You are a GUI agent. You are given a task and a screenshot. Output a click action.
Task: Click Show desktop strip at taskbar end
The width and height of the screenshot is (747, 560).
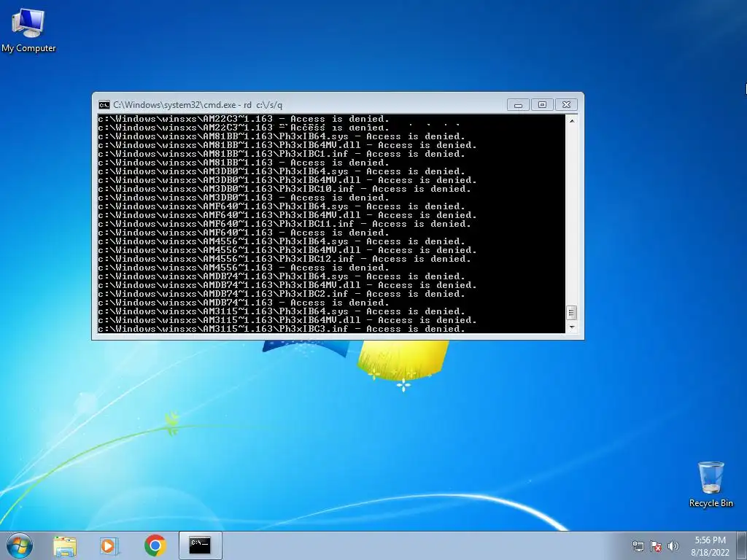pos(743,545)
